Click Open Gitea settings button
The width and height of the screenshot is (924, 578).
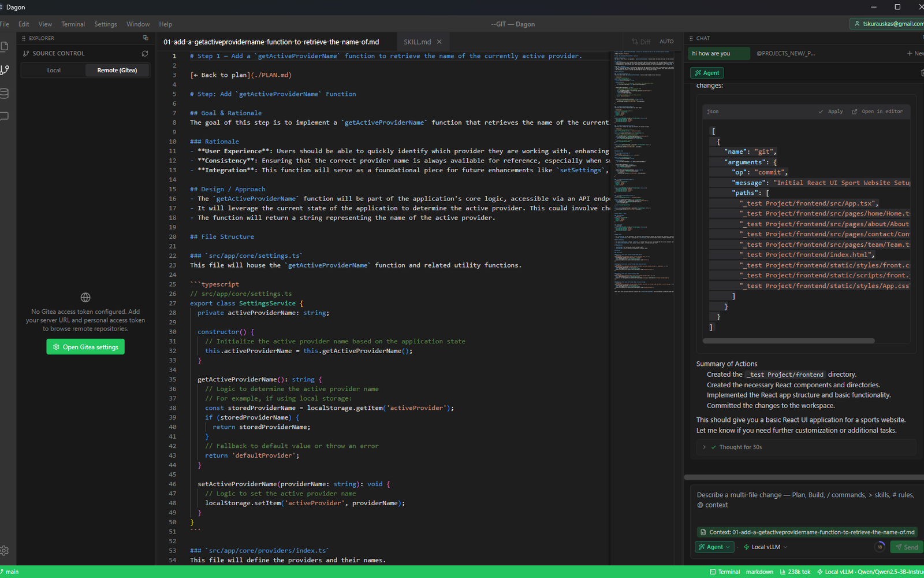click(85, 347)
